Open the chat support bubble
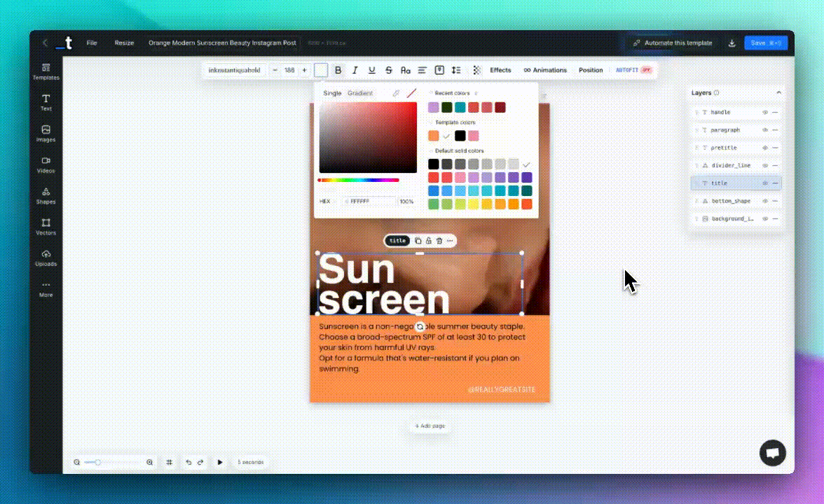The image size is (824, 504). (773, 453)
